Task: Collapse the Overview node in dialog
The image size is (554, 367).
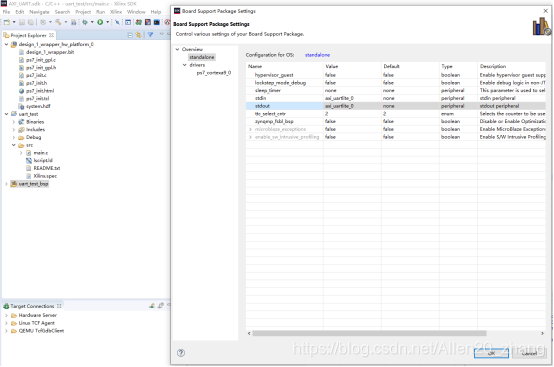Action: point(177,49)
